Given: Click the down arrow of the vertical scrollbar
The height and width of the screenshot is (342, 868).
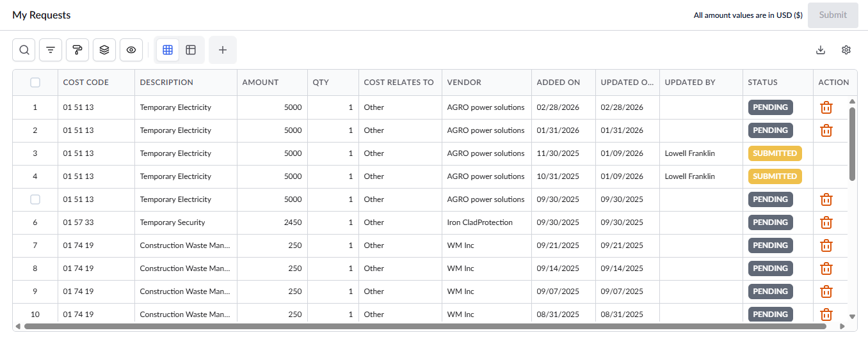Looking at the screenshot, I should [x=852, y=316].
